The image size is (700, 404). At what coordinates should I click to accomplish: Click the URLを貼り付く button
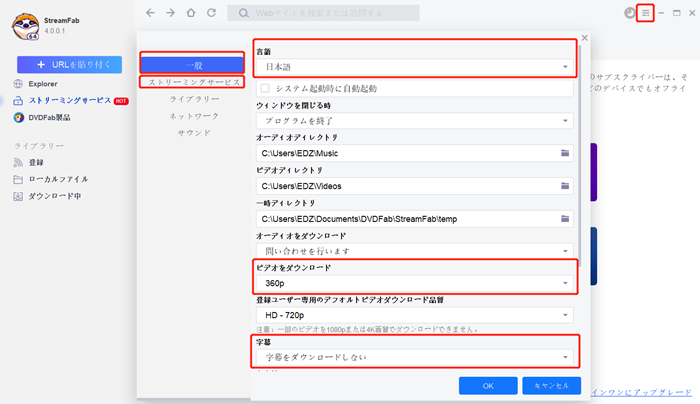[69, 64]
